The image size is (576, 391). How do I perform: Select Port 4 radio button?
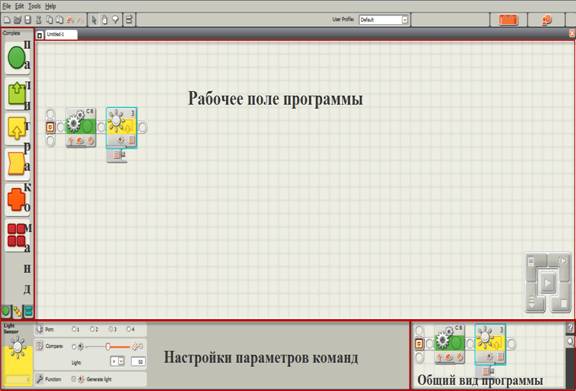point(129,329)
